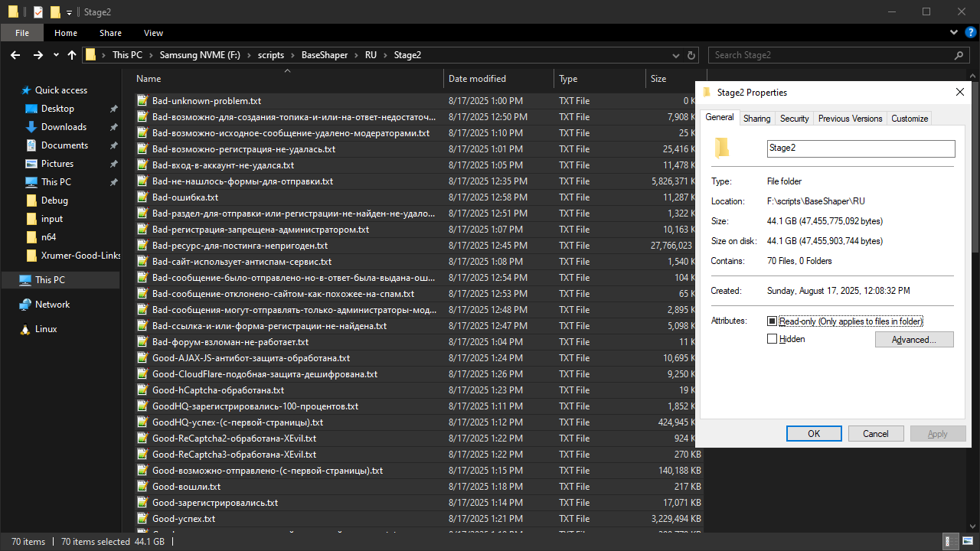
Task: Open the View ribbon tab
Action: pyautogui.click(x=153, y=33)
